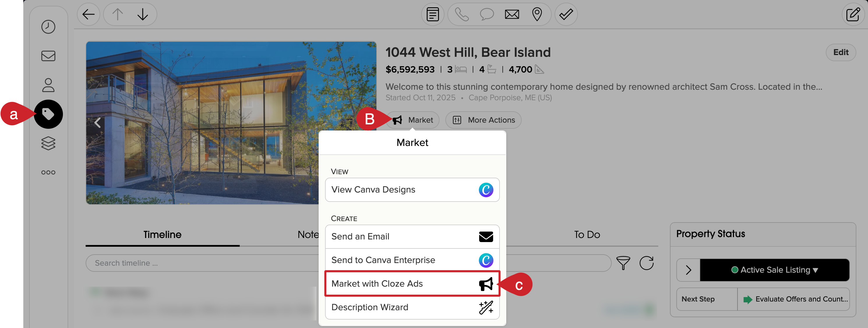This screenshot has width=868, height=328.
Task: Click the chat bubble message icon
Action: tap(487, 15)
